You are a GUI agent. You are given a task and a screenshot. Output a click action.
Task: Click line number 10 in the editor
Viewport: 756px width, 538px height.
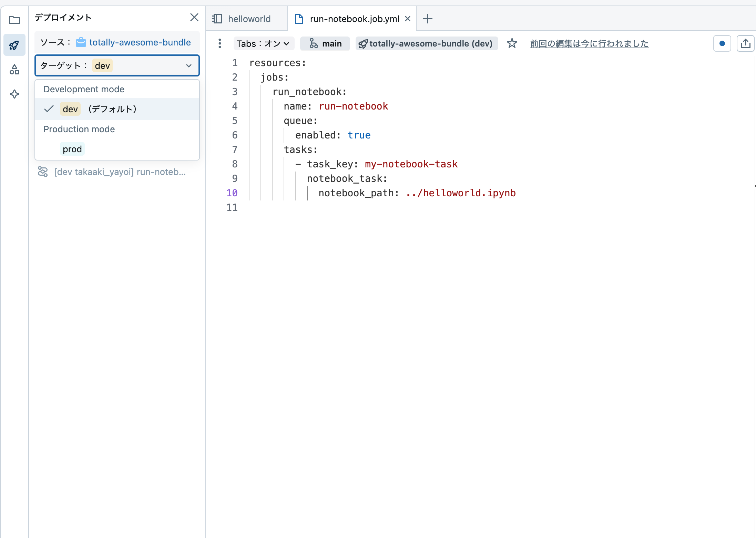pos(232,193)
